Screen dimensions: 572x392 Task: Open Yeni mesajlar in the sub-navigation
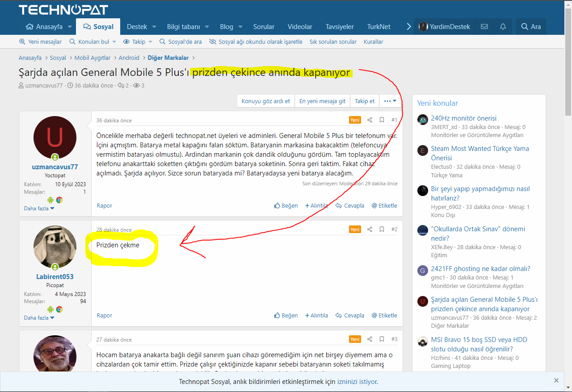[40, 42]
